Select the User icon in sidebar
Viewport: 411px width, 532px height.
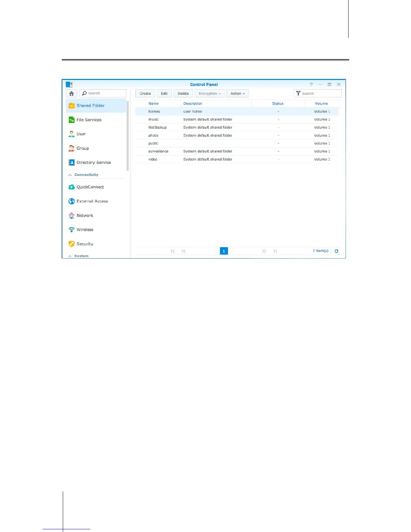point(72,134)
